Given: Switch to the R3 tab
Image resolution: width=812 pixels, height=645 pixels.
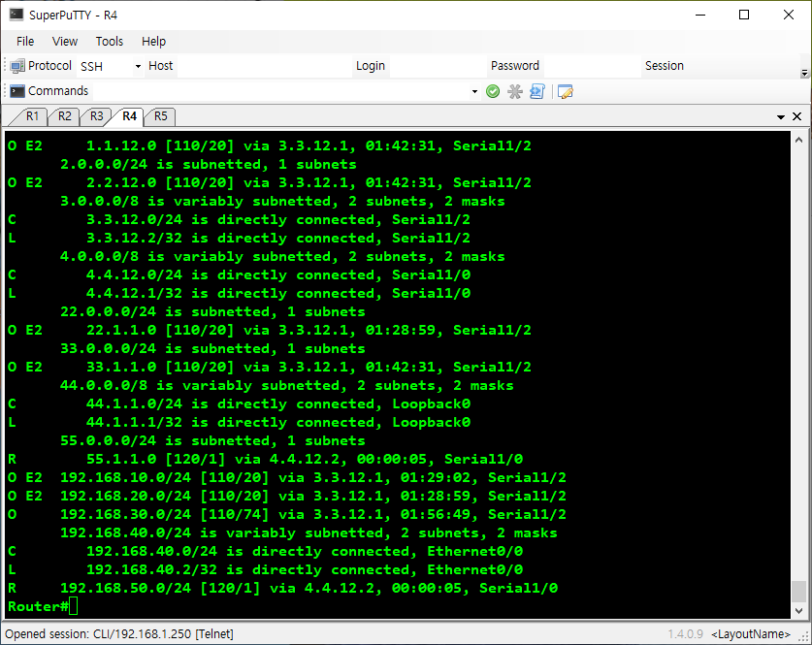Looking at the screenshot, I should pos(96,116).
